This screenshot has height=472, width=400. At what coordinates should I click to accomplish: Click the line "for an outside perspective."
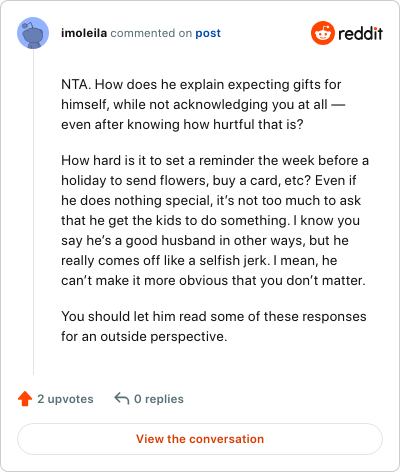pos(144,336)
